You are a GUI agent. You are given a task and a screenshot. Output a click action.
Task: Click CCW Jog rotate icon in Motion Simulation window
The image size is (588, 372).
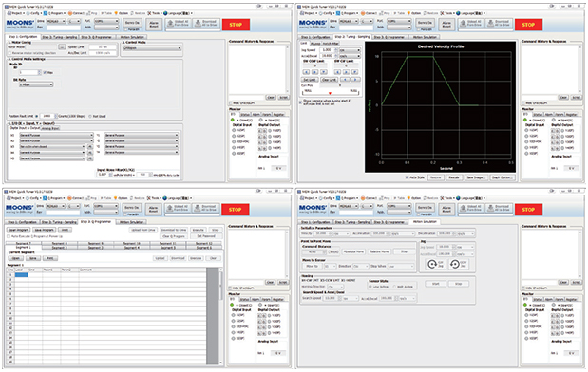(x=454, y=264)
